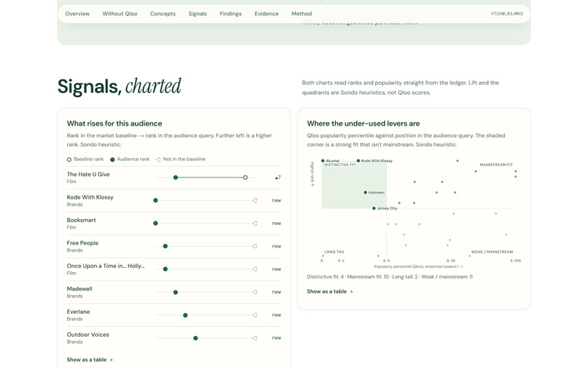Select the Hoboken data point
Viewport: 588px width, 368px height.
[365, 192]
